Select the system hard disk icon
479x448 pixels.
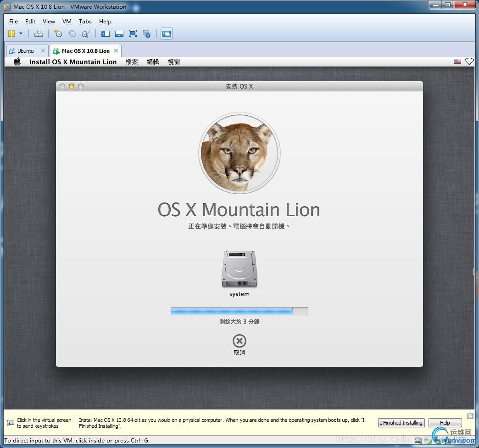(x=239, y=269)
